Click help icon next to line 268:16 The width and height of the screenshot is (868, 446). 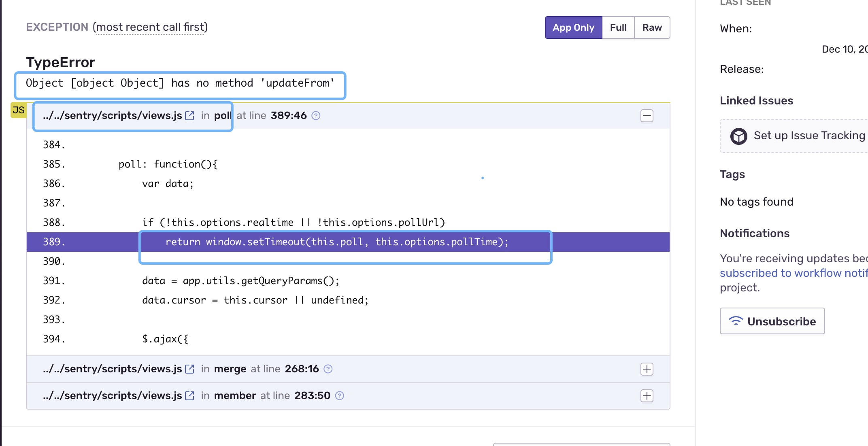click(x=328, y=369)
